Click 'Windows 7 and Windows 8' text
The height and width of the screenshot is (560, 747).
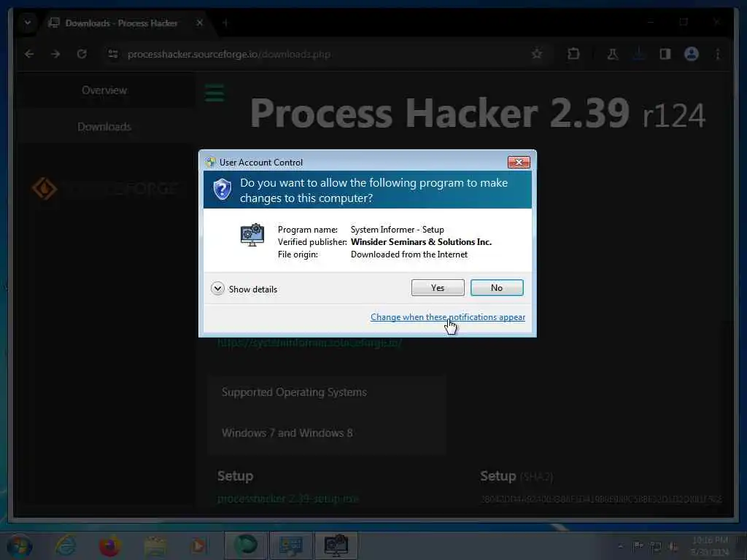287,433
